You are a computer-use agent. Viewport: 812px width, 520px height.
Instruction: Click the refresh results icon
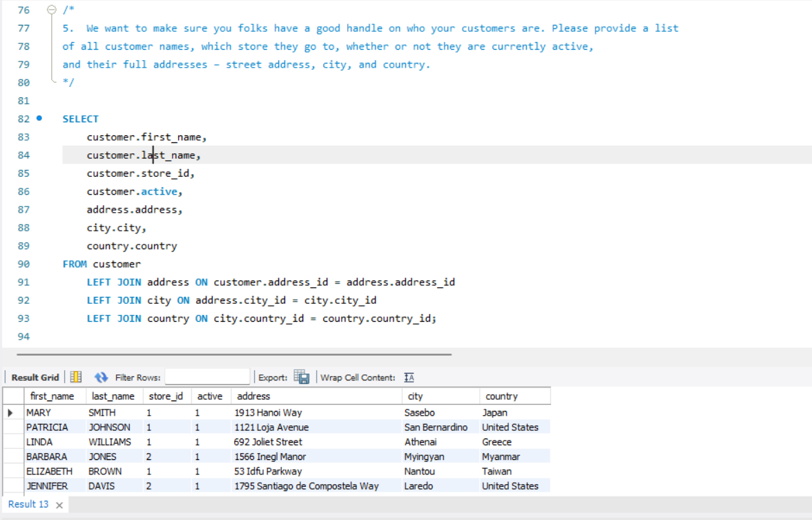pyautogui.click(x=101, y=377)
